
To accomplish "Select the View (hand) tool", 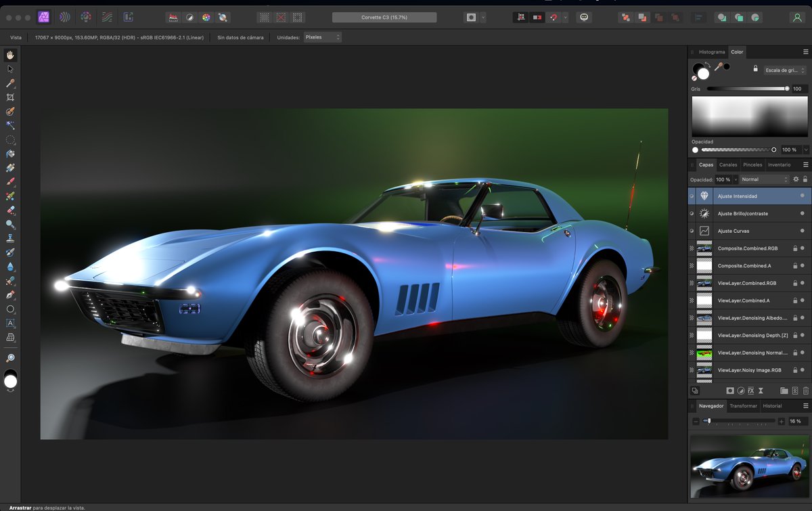I will [x=10, y=55].
